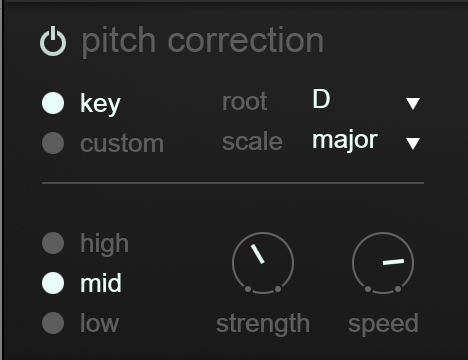Open the root note dropdown arrow
The width and height of the screenshot is (468, 360).
(413, 103)
